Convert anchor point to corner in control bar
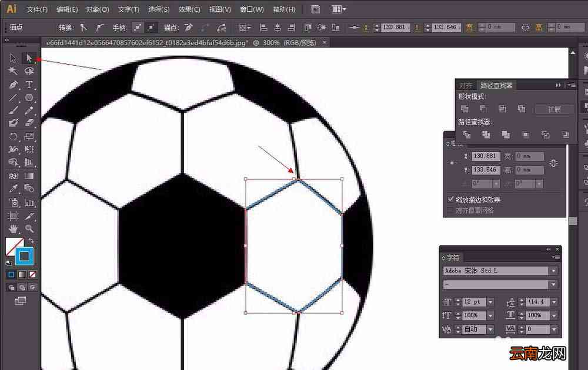 (83, 28)
